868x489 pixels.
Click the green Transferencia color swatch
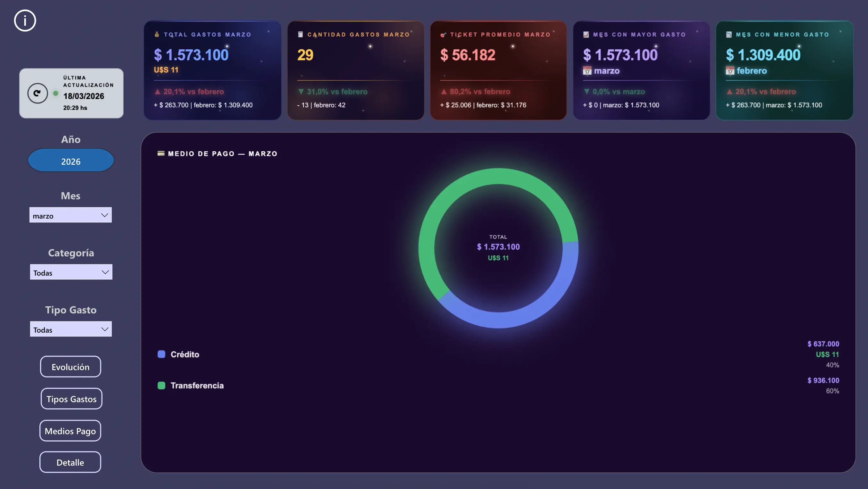click(x=161, y=385)
